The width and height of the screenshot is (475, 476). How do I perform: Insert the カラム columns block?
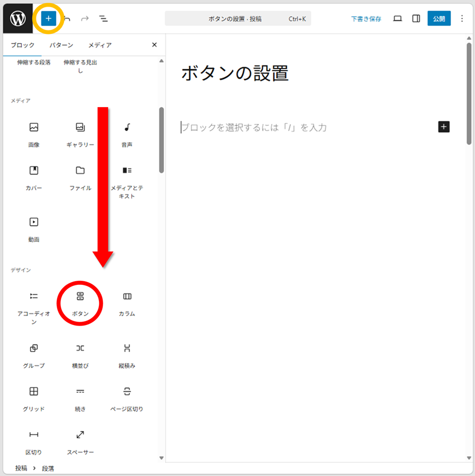(127, 302)
